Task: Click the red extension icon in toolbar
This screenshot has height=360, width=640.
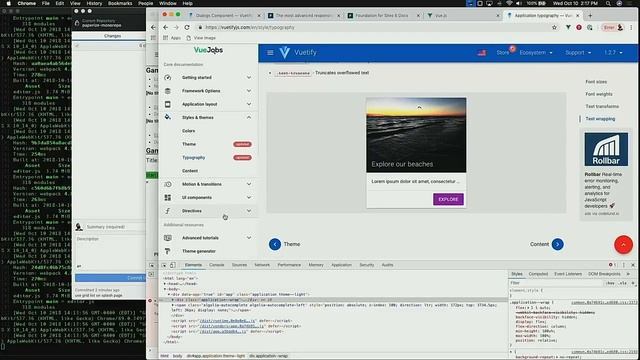Action: (579, 27)
